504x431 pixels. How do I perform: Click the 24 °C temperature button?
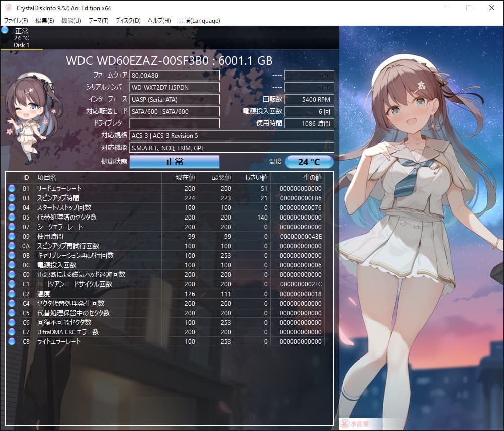310,162
